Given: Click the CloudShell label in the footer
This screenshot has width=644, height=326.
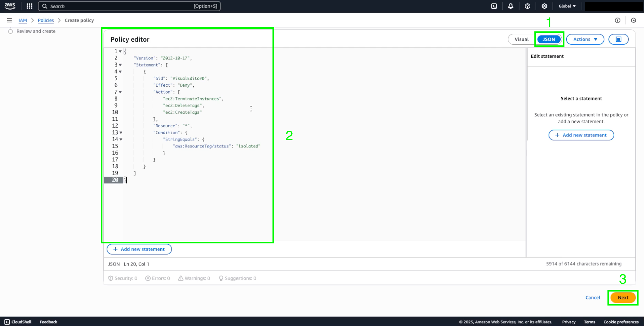Looking at the screenshot, I should click(22, 322).
